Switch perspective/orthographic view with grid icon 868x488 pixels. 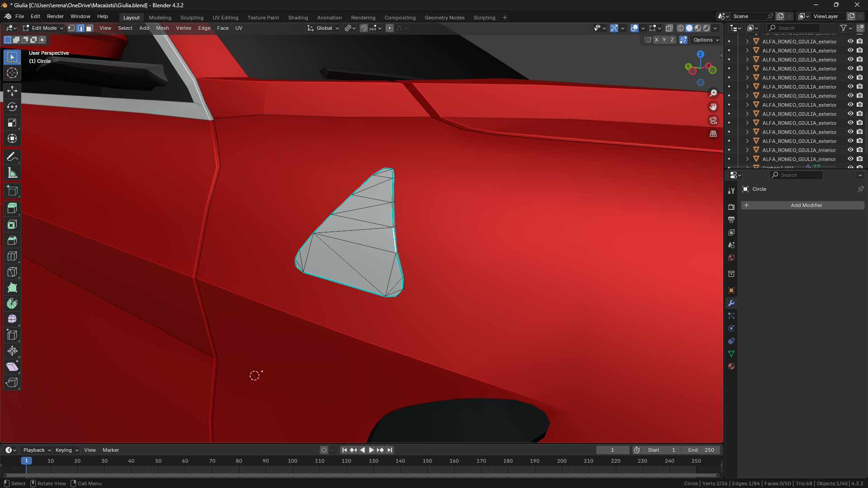(713, 134)
